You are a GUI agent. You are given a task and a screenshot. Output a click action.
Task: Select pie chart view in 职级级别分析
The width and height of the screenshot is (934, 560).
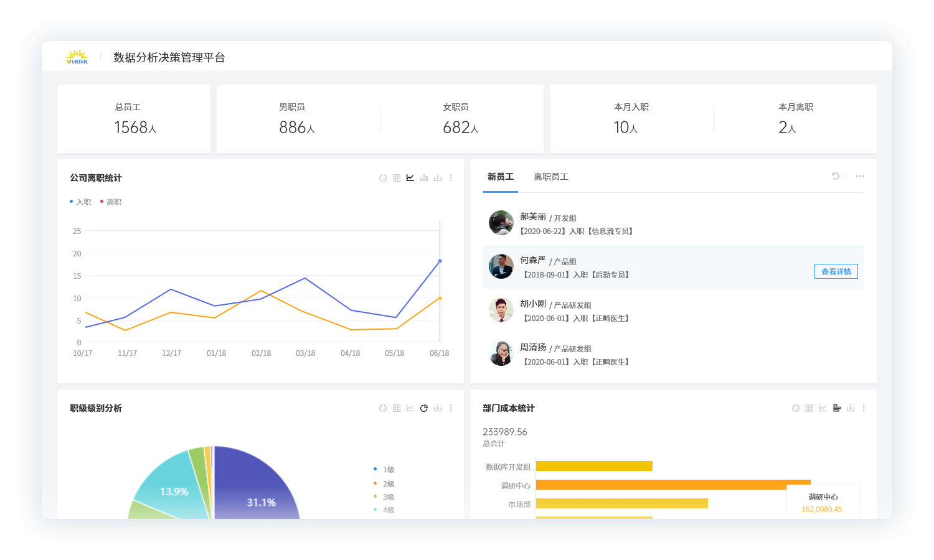[x=424, y=408]
